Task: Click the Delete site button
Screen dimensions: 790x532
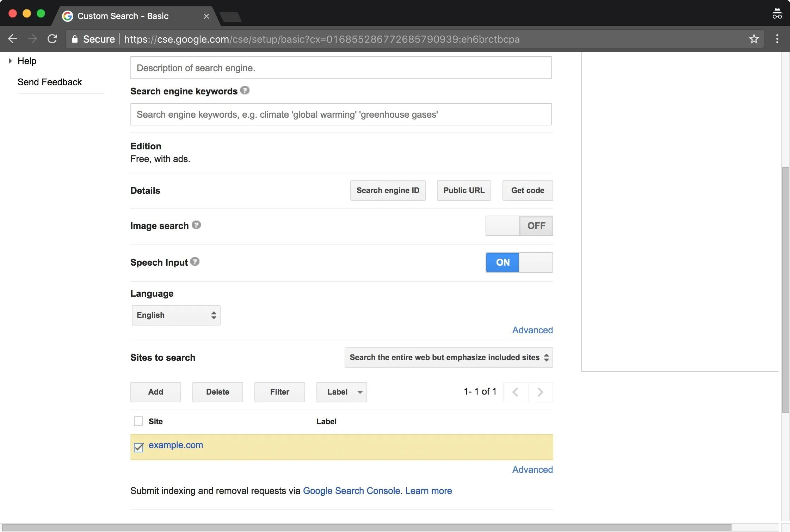Action: pos(217,392)
